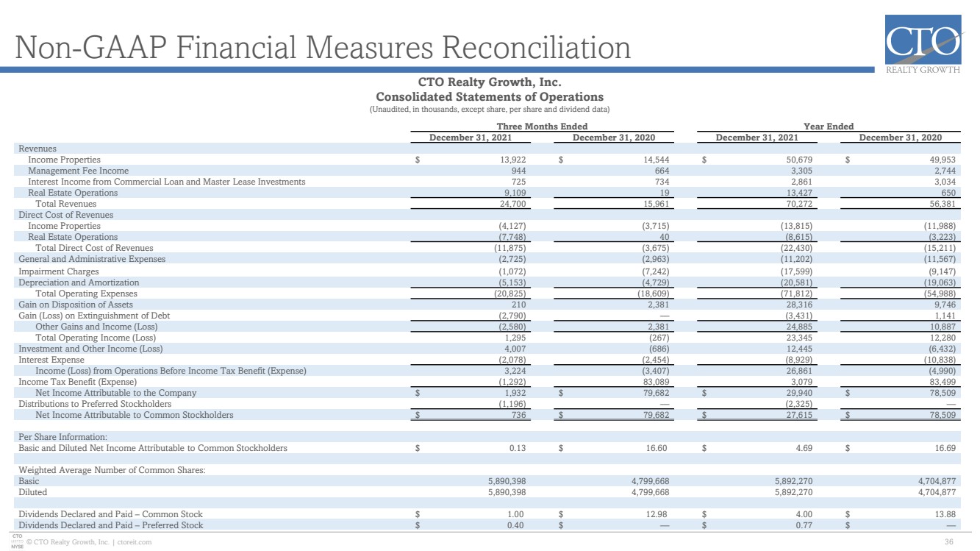The image size is (980, 551).
Task: Select the Total Operating Income (Loss) label
Action: coord(96,338)
